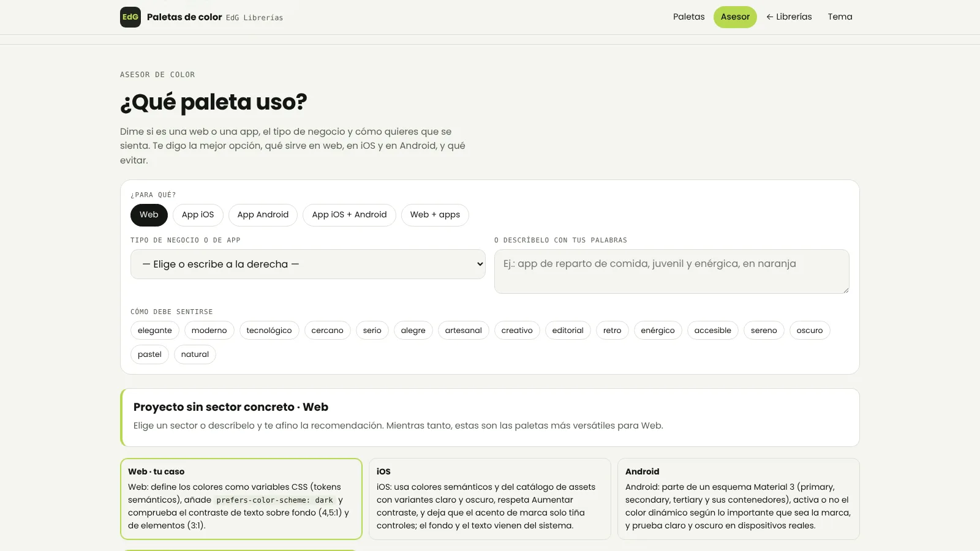Viewport: 980px width, 551px height.
Task: Toggle the pastel mood chip
Action: tap(149, 354)
